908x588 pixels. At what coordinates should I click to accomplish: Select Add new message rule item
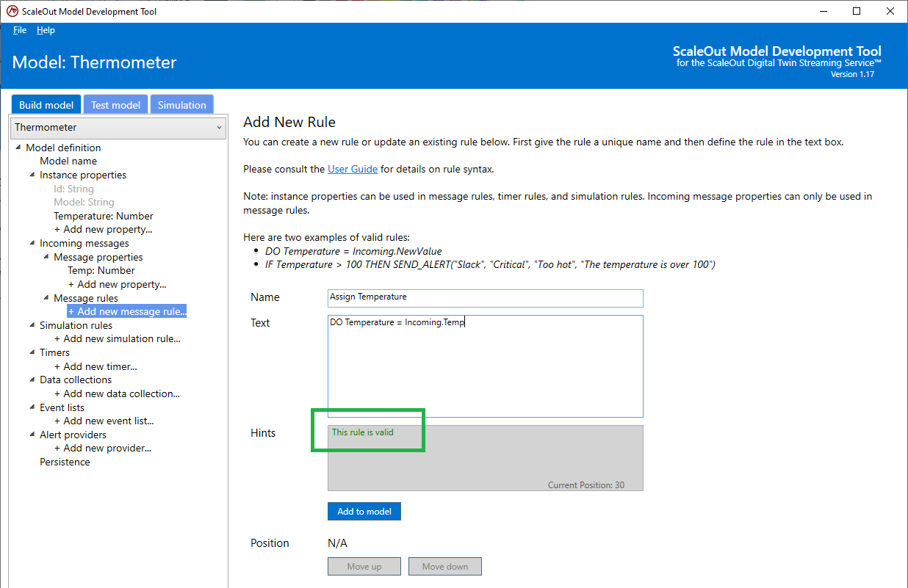(x=127, y=311)
